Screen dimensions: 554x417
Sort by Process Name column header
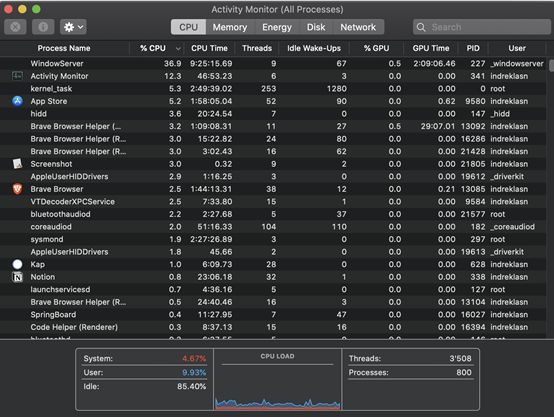[x=64, y=48]
